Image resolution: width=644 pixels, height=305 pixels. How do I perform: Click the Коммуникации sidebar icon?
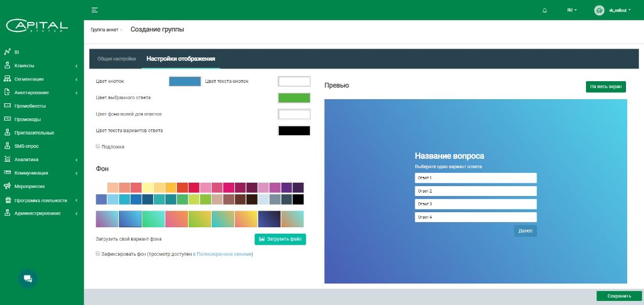[7, 173]
